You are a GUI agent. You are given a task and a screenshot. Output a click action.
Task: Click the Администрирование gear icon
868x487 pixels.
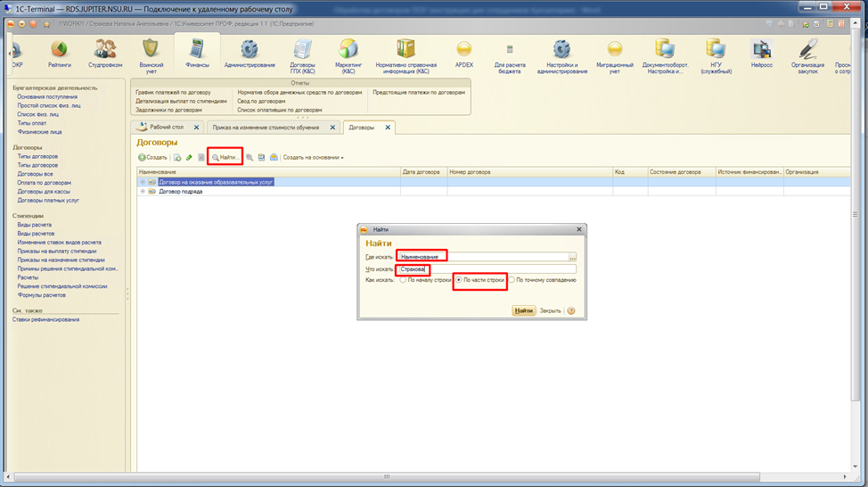(x=250, y=50)
